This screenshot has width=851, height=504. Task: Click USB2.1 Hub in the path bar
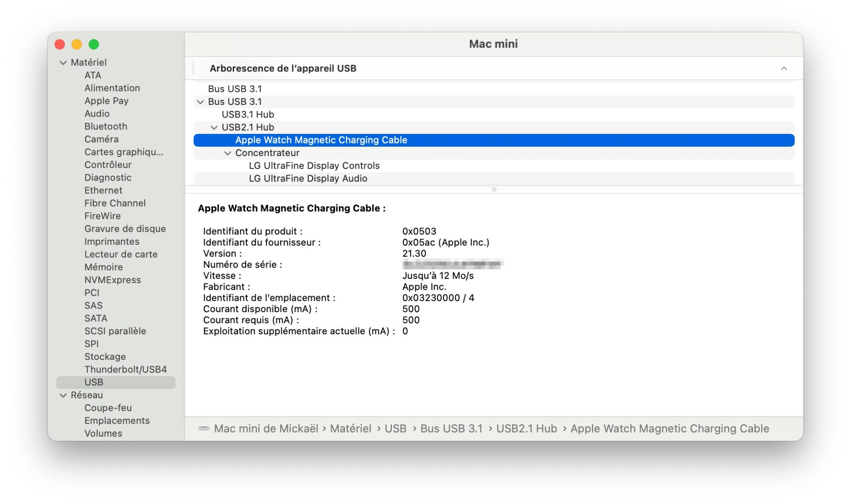pos(527,429)
